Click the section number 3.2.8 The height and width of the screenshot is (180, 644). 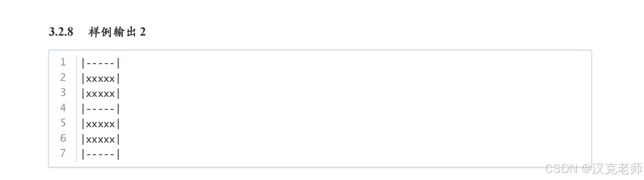pos(61,32)
